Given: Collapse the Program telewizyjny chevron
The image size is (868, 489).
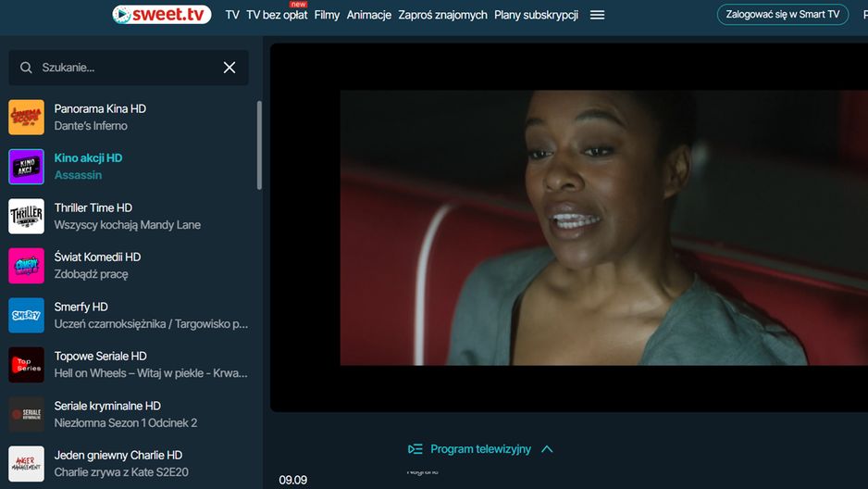Looking at the screenshot, I should [547, 449].
